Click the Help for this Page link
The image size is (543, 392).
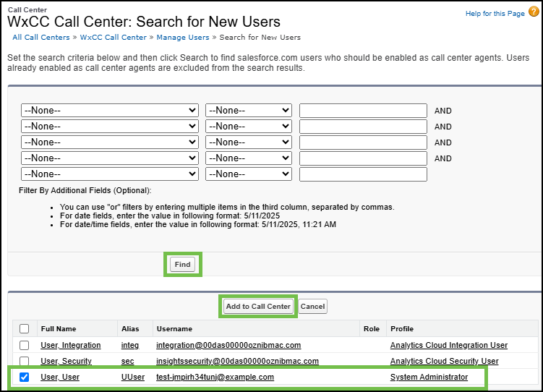tap(495, 14)
